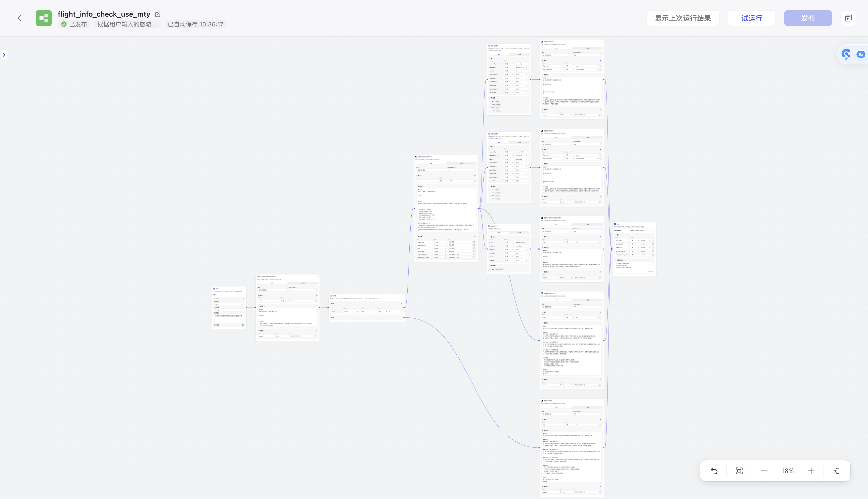
Task: Click the 已发布 status tag
Action: pyautogui.click(x=74, y=24)
